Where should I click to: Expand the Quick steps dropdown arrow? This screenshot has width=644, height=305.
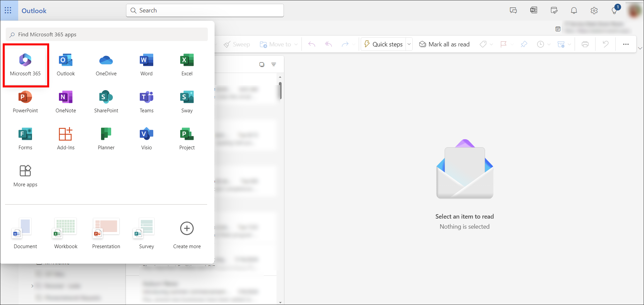409,44
